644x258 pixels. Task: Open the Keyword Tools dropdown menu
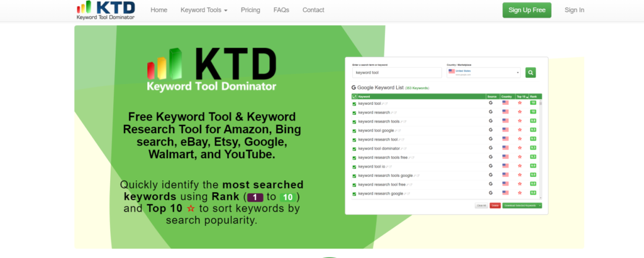(204, 10)
